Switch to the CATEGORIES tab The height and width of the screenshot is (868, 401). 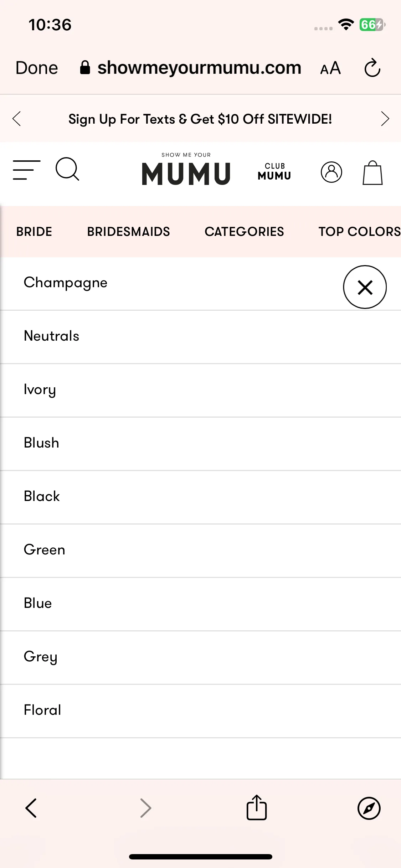coord(244,232)
